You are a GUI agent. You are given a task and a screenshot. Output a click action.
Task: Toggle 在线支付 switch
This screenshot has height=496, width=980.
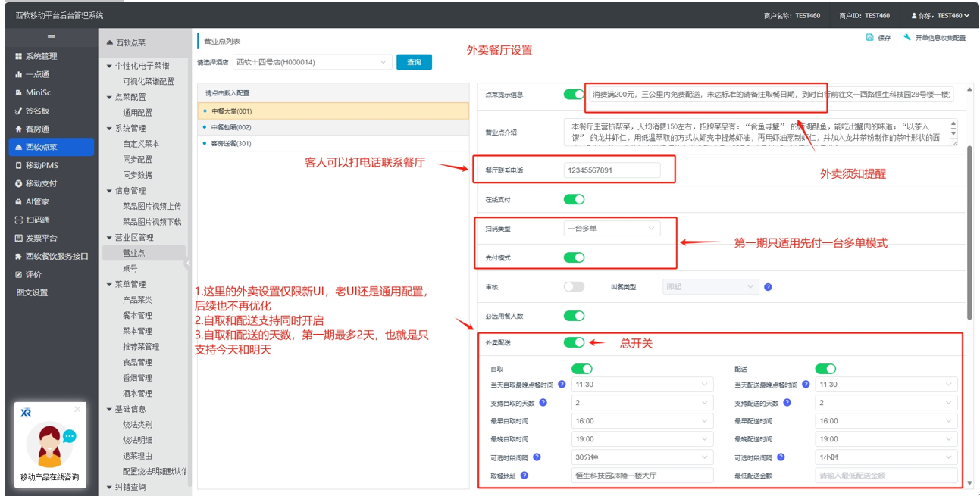click(574, 199)
